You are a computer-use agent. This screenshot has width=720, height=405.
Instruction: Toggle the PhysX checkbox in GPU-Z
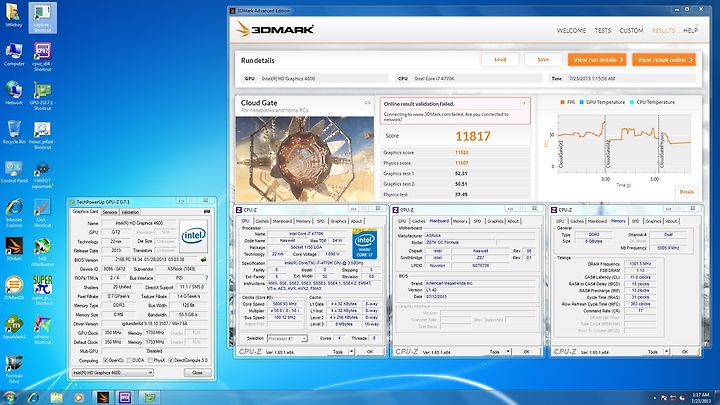[150, 360]
